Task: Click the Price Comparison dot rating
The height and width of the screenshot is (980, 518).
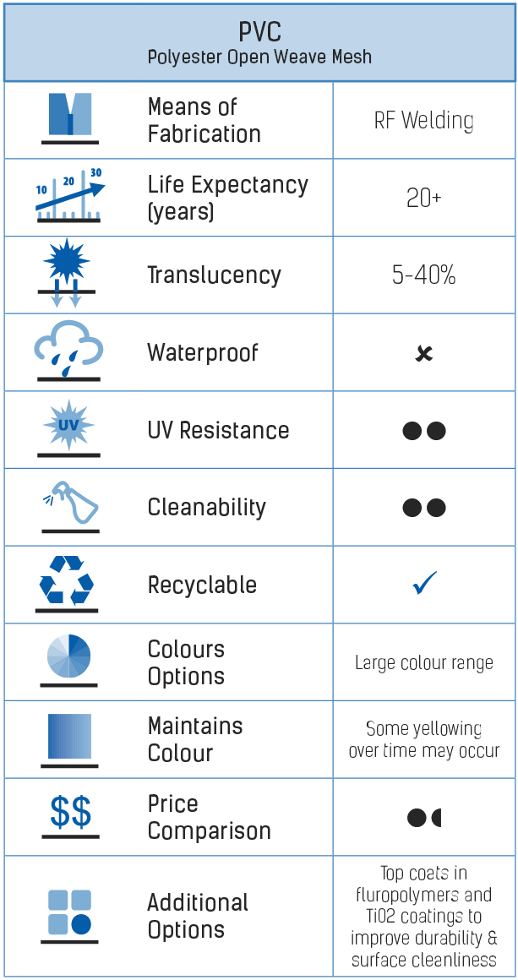Action: (424, 817)
